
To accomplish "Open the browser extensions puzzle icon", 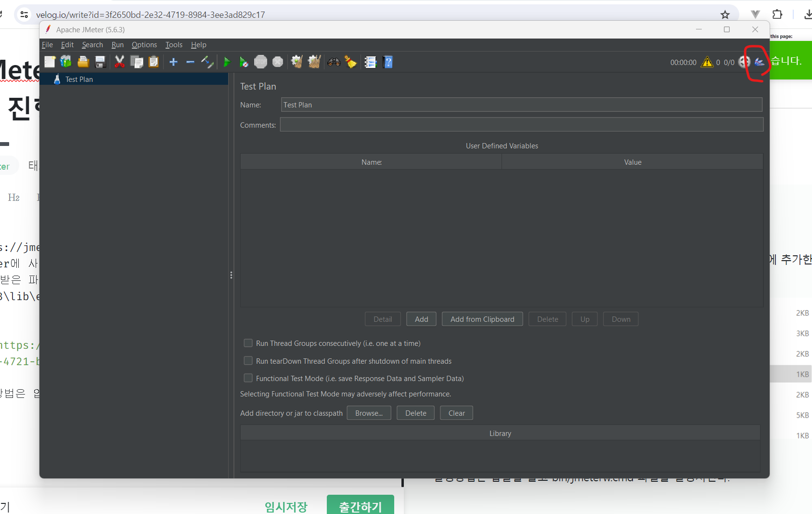I will (777, 14).
